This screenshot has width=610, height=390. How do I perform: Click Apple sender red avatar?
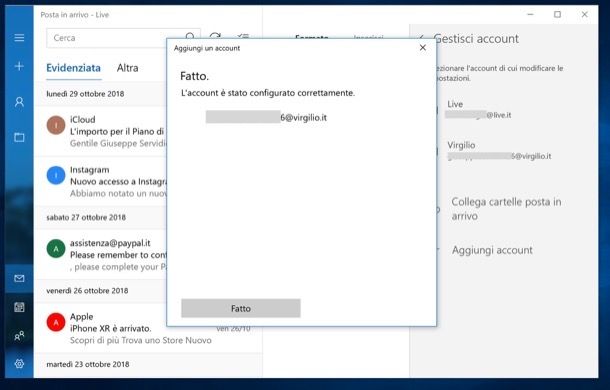click(56, 322)
